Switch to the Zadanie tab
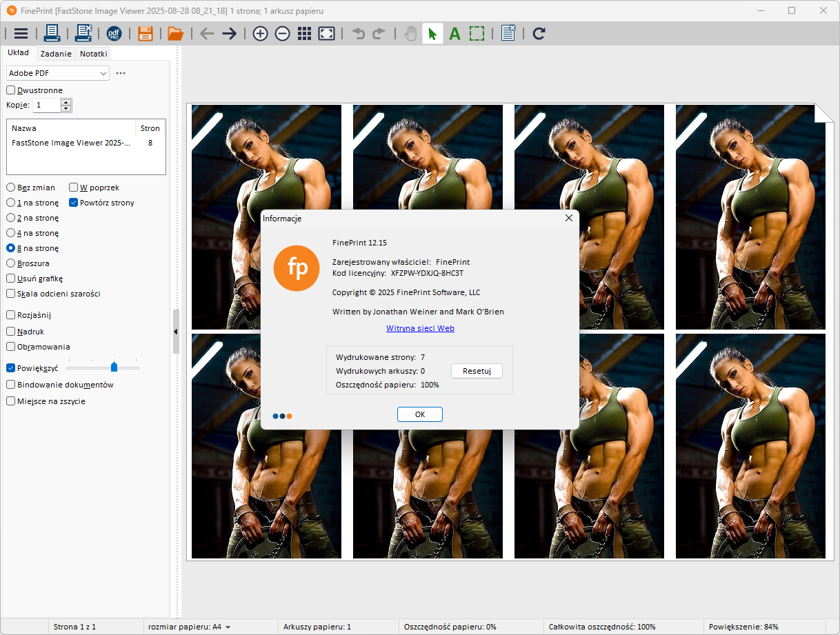840x635 pixels. click(x=56, y=54)
